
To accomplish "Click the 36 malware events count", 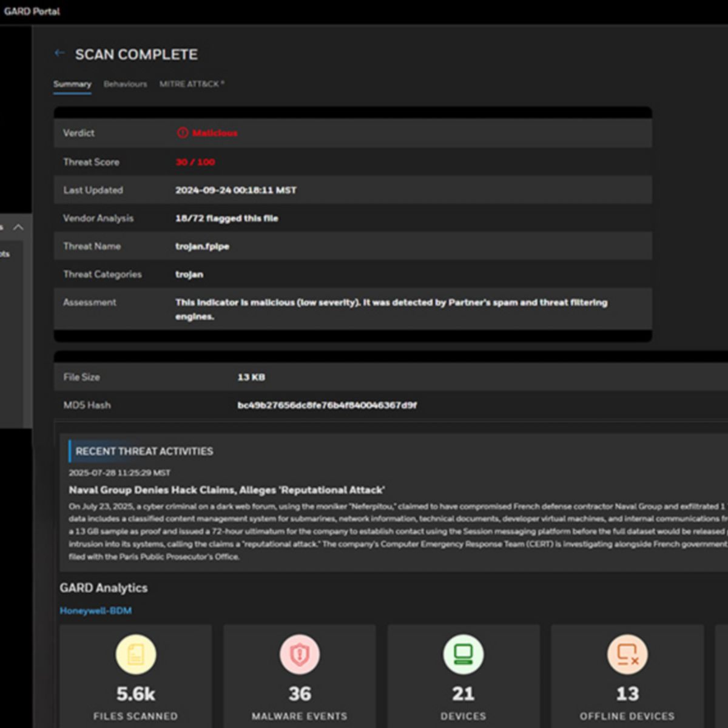I will point(300,694).
